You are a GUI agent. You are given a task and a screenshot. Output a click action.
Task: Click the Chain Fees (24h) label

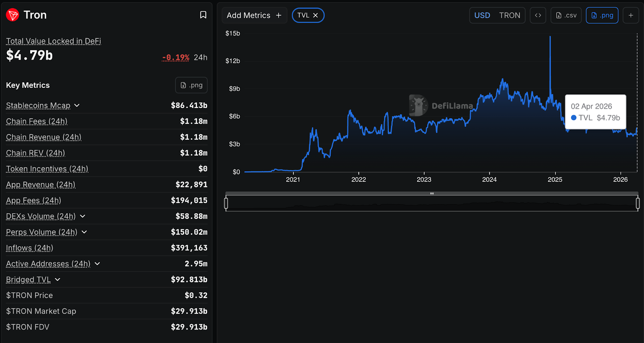[x=37, y=121]
